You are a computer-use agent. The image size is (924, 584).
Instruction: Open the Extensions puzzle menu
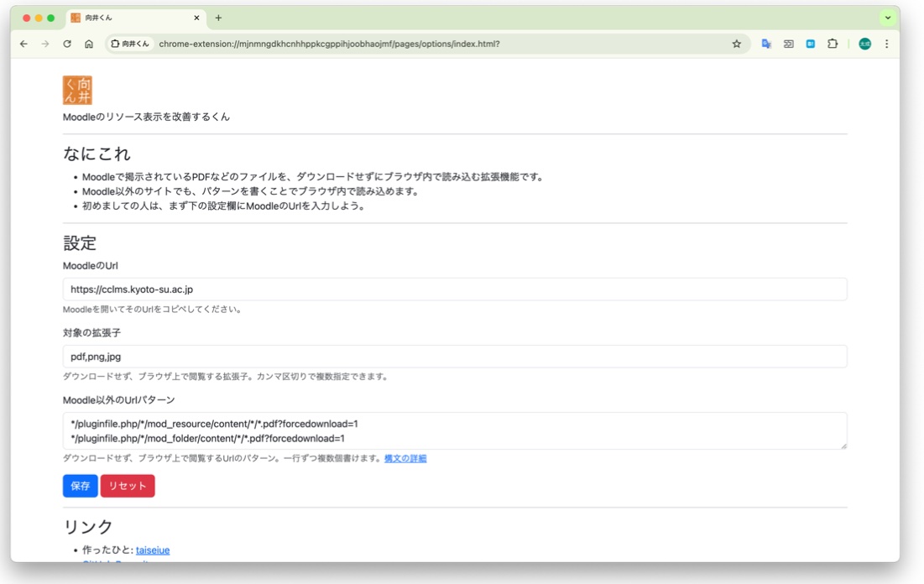[x=832, y=44]
